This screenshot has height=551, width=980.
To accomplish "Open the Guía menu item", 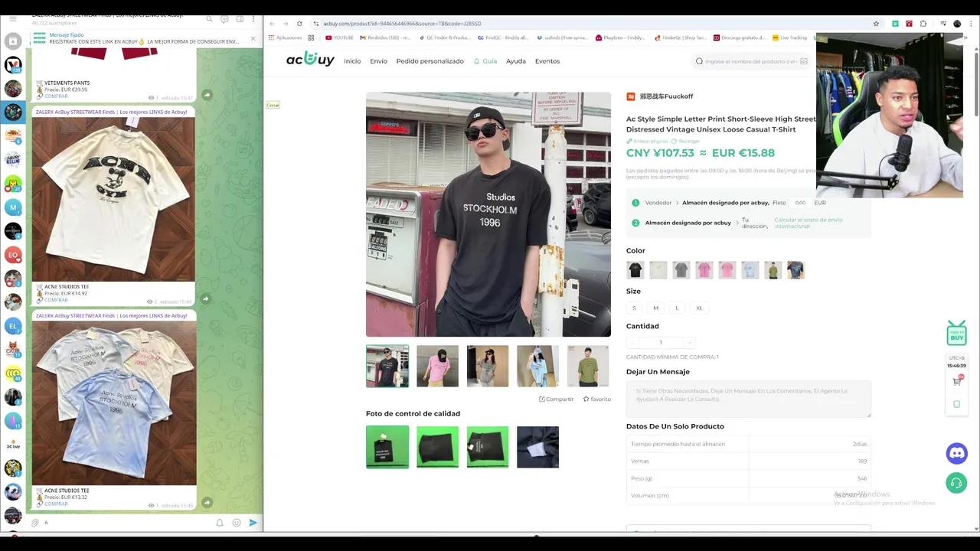I will click(x=485, y=61).
